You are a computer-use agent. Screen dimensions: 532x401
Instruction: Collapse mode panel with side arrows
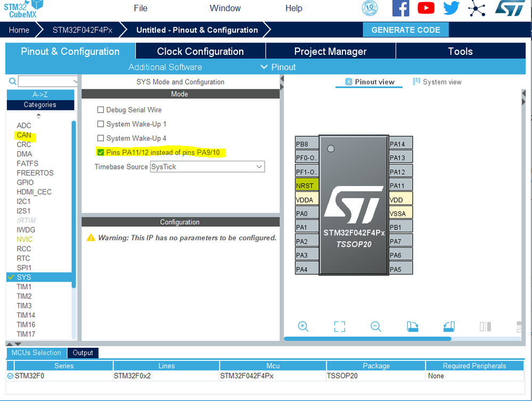click(282, 83)
